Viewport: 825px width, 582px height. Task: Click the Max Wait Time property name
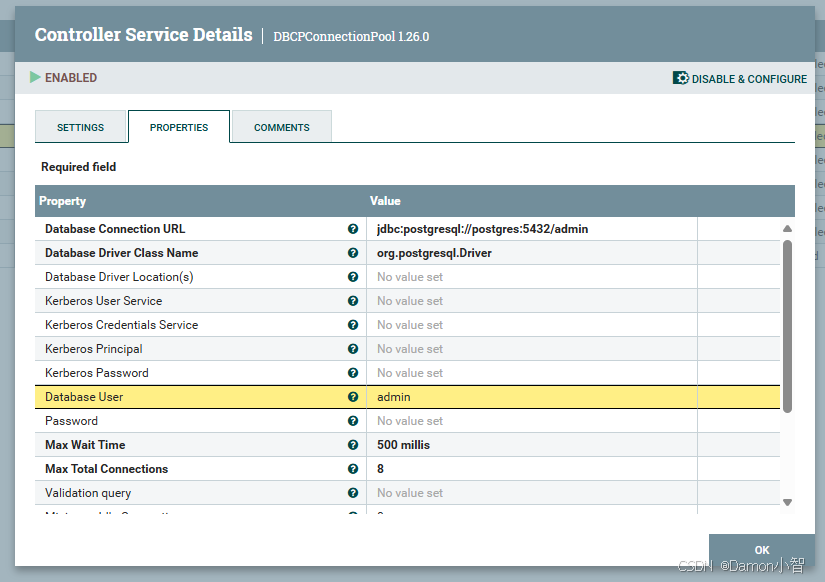click(85, 445)
